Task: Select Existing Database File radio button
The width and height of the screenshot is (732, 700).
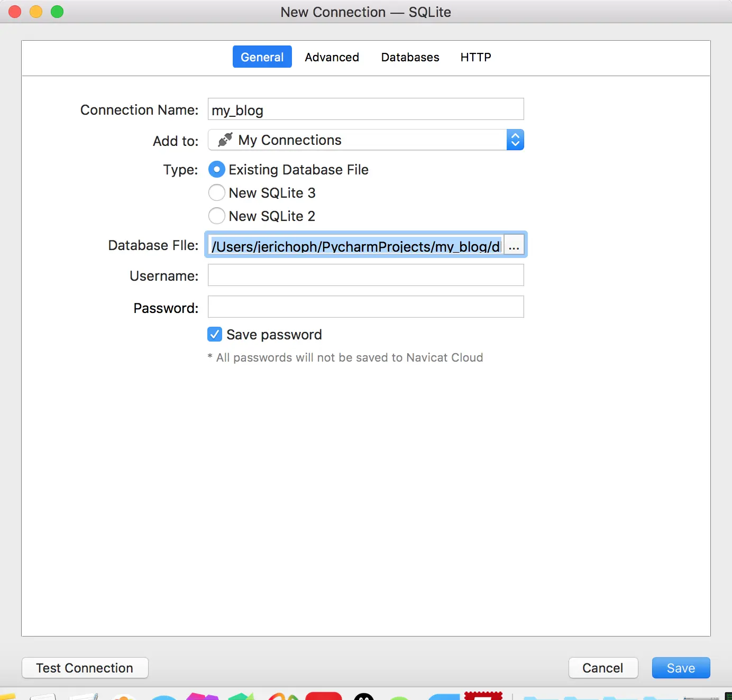Action: point(217,169)
